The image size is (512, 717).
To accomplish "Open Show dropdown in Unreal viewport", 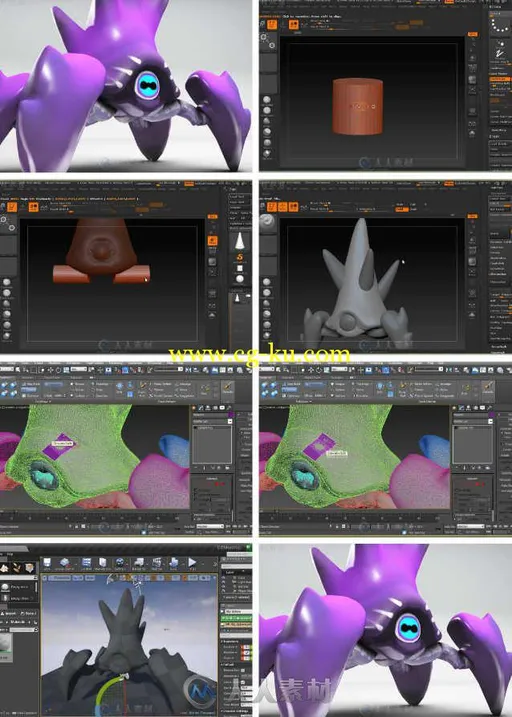I will [x=90, y=578].
